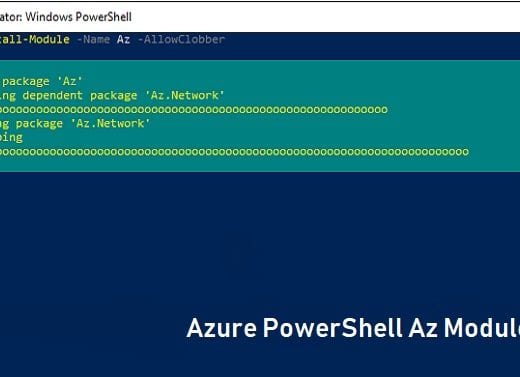This screenshot has height=377, width=520.
Task: Click the word Module in the caption
Action: pyautogui.click(x=482, y=328)
